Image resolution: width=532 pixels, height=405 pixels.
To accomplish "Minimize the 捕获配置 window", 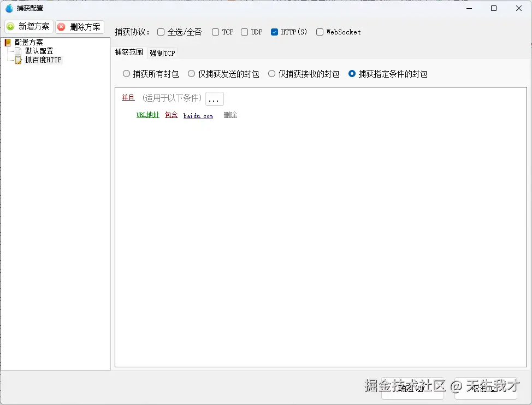I will coord(469,8).
